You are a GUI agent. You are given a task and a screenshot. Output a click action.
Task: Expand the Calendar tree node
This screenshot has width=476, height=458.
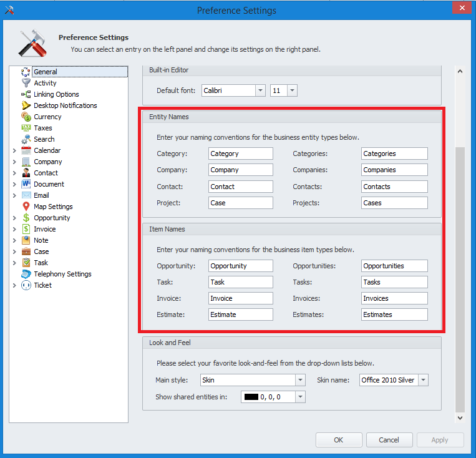(x=14, y=150)
